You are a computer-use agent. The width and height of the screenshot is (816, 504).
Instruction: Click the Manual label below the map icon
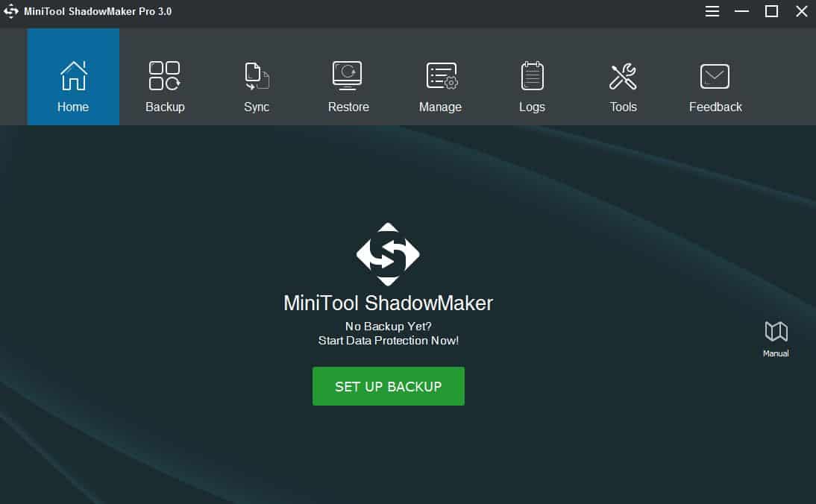[776, 353]
